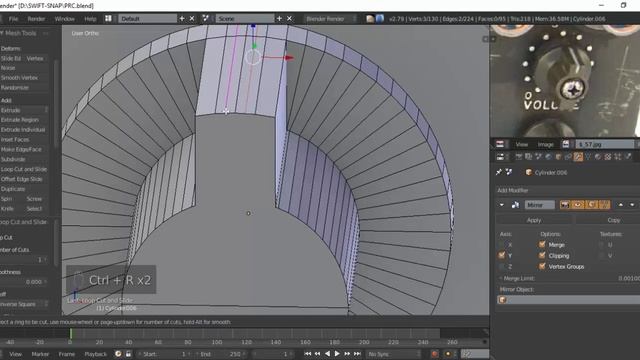Open the Extrude dropdown

(x=24, y=110)
